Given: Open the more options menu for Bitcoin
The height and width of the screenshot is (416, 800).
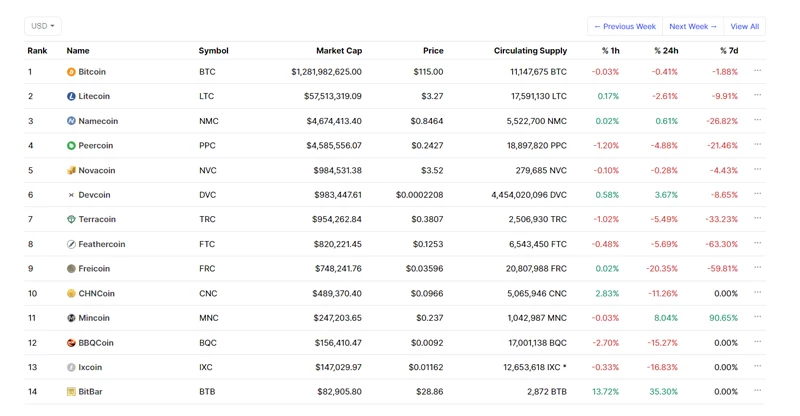Looking at the screenshot, I should tap(757, 71).
